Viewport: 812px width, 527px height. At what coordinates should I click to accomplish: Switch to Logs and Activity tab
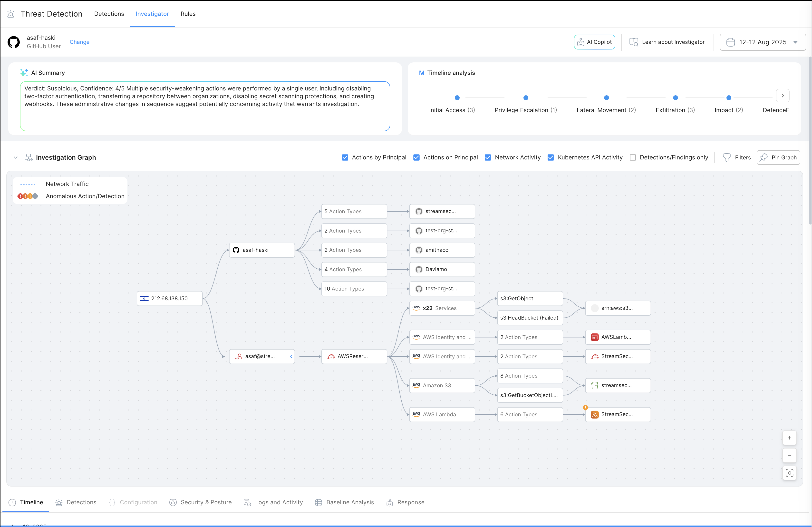[273, 502]
